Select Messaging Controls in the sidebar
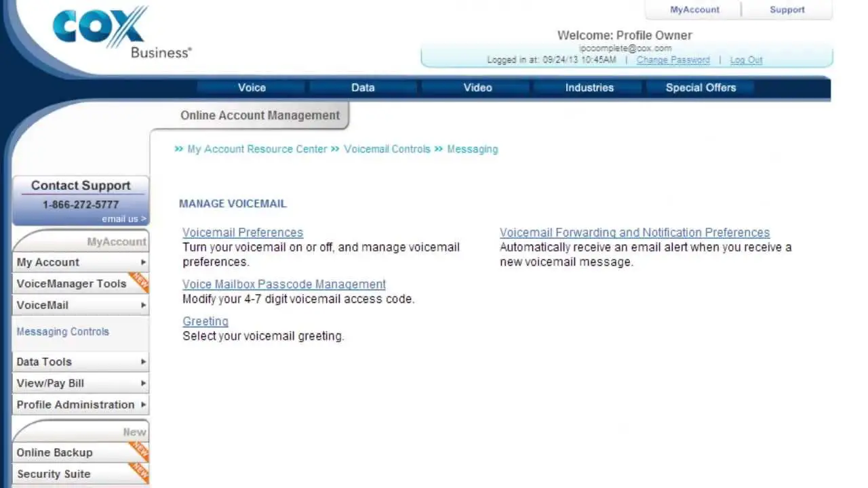The height and width of the screenshot is (488, 868). point(62,331)
